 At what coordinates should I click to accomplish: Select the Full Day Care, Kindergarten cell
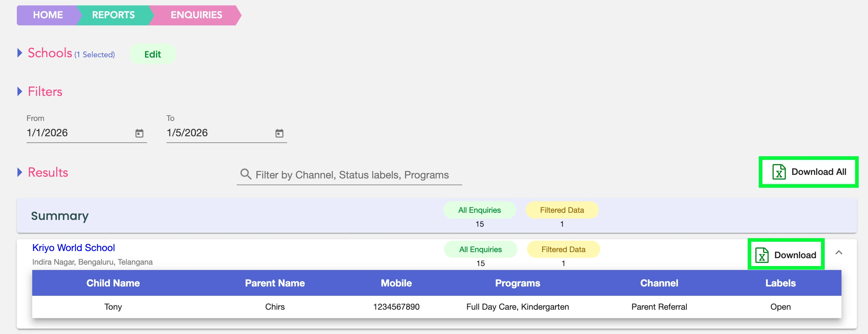(517, 307)
